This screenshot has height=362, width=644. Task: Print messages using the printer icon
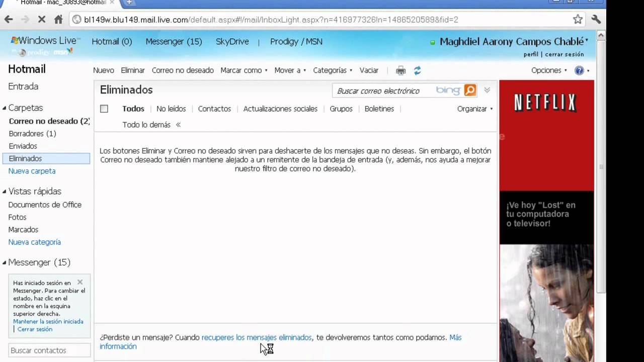click(x=400, y=71)
